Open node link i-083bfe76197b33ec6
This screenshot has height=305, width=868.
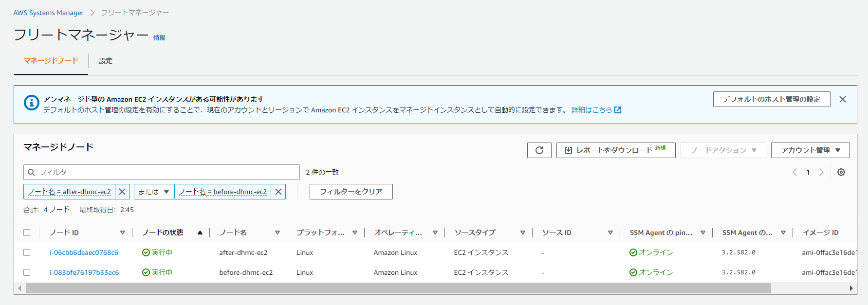(84, 272)
